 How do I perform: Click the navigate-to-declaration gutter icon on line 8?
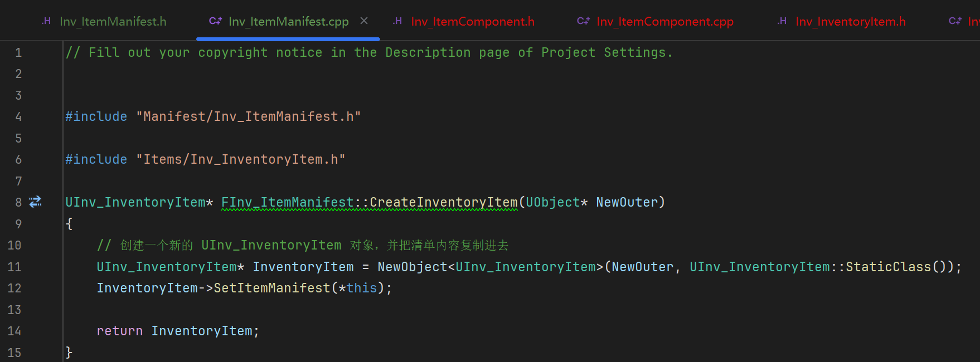[36, 202]
